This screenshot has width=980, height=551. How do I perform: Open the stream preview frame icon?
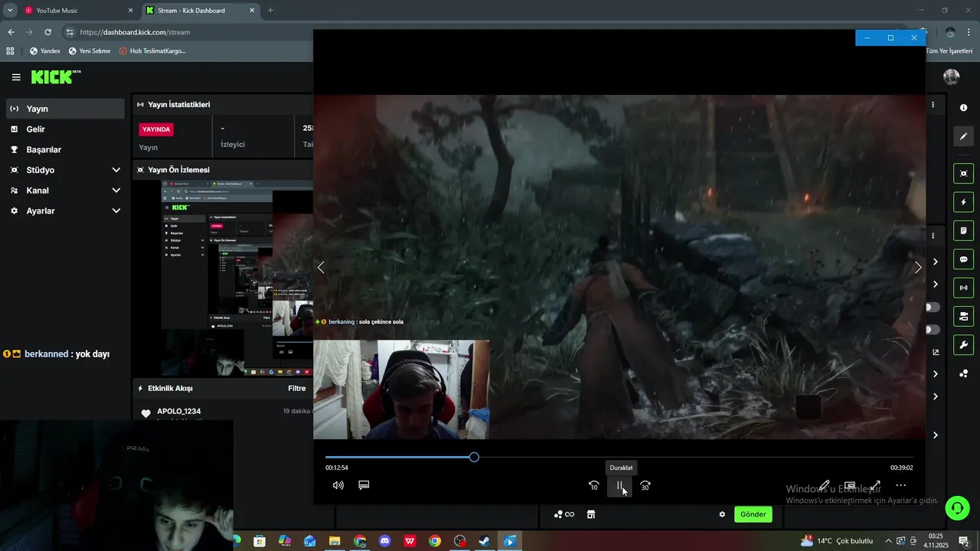(x=963, y=174)
